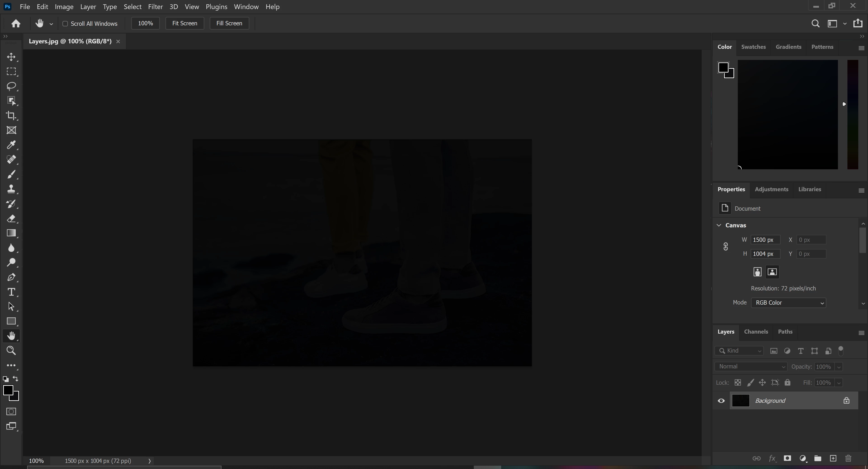Viewport: 868px width, 469px height.
Task: Enable Scroll All Windows checkbox
Action: tap(65, 24)
